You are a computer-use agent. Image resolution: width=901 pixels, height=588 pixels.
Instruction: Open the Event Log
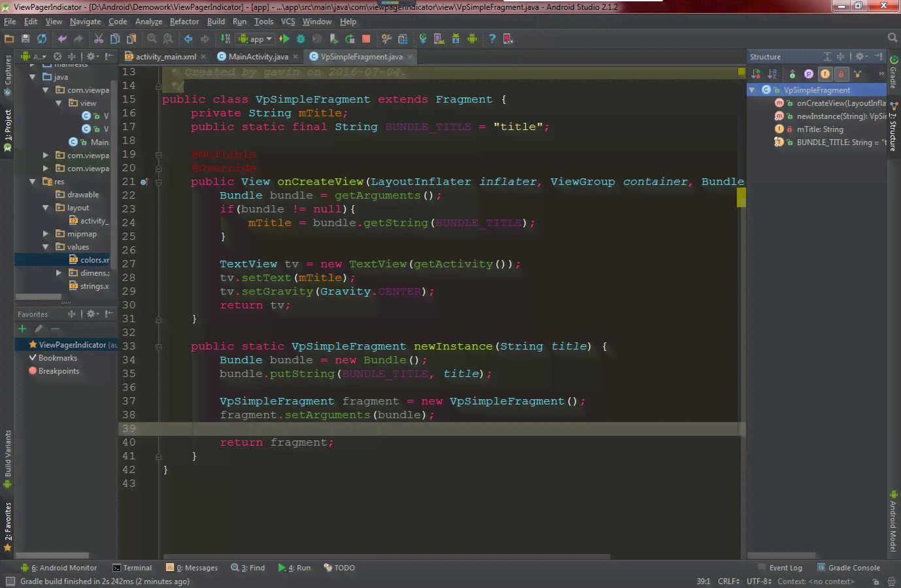(x=780, y=568)
